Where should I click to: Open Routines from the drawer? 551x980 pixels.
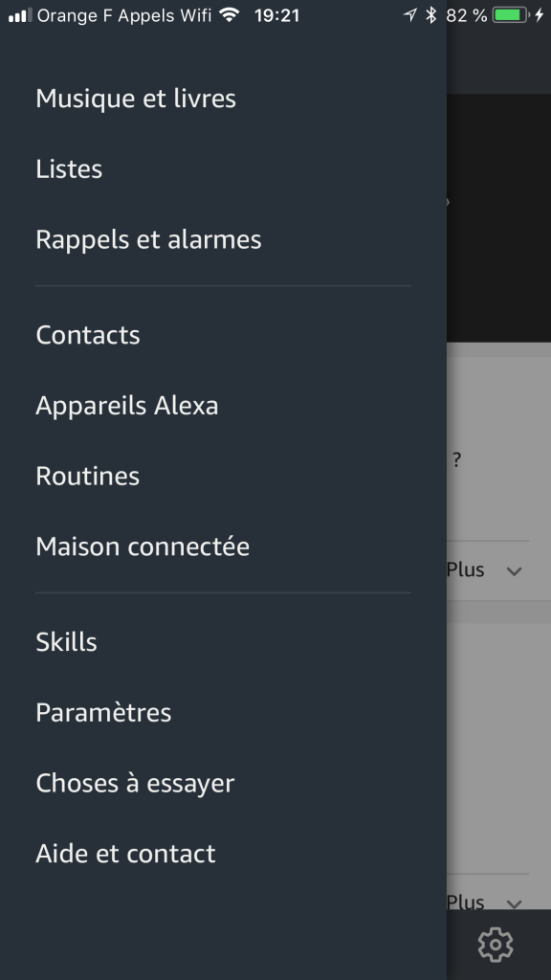coord(87,477)
